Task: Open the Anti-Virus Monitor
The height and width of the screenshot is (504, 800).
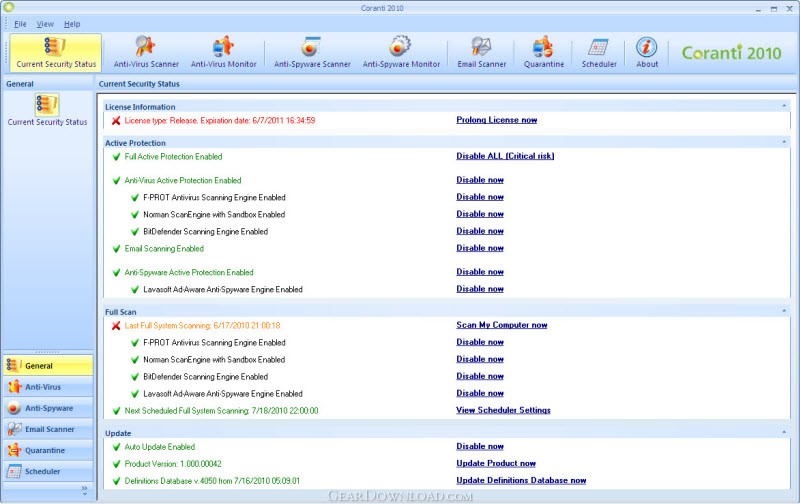Action: coord(223,53)
